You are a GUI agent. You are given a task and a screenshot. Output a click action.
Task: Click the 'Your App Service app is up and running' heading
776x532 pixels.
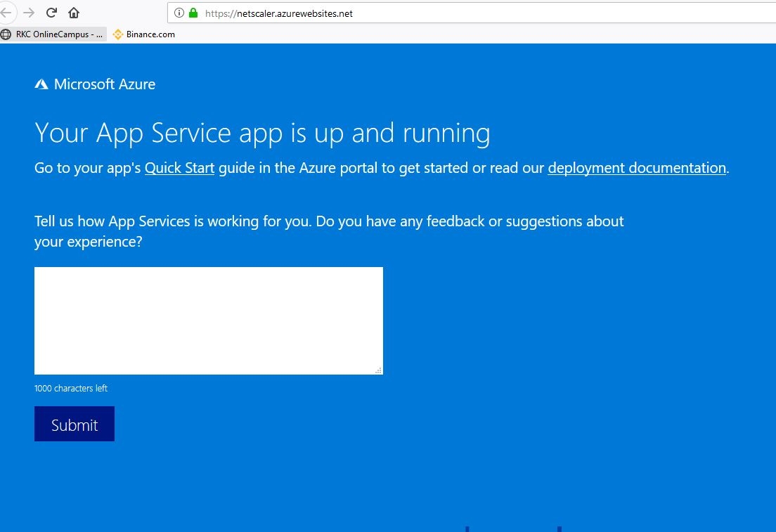tap(262, 133)
